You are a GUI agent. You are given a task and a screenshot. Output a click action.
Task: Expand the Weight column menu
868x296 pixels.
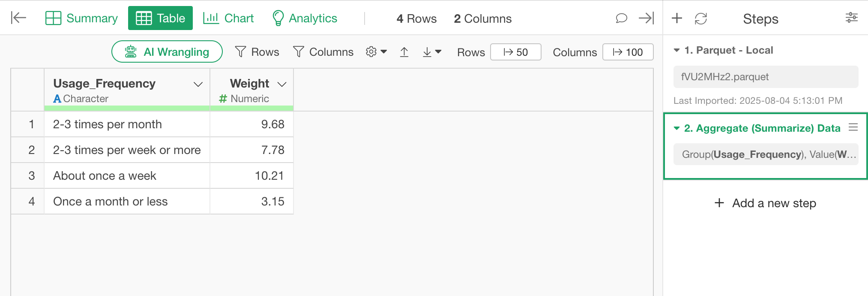tap(282, 84)
